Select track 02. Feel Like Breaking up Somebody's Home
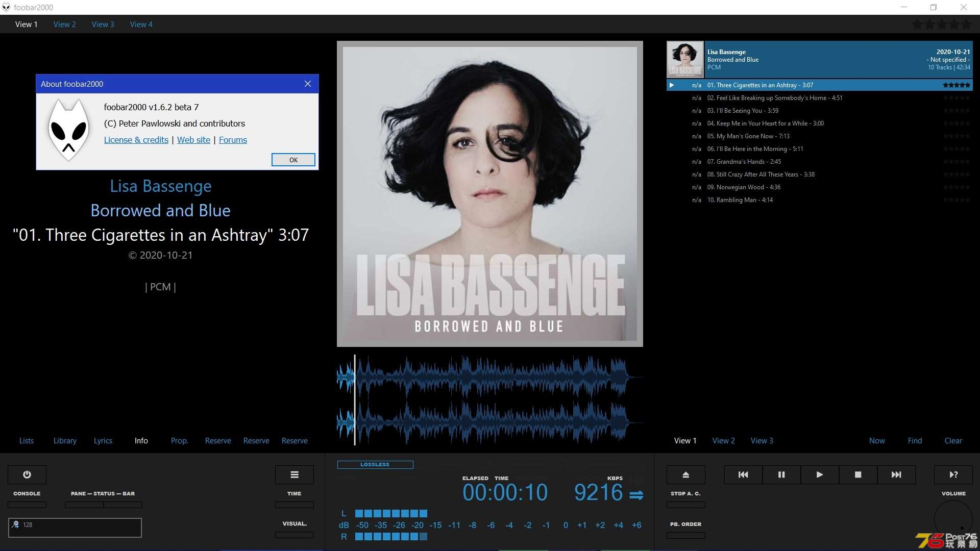Viewport: 980px width, 551px height. point(820,98)
